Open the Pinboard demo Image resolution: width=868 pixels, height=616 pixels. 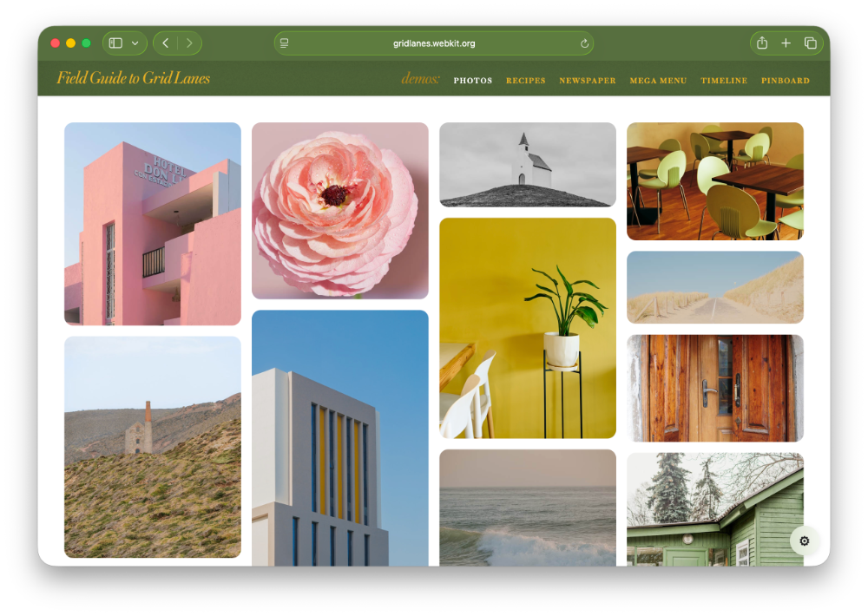785,80
